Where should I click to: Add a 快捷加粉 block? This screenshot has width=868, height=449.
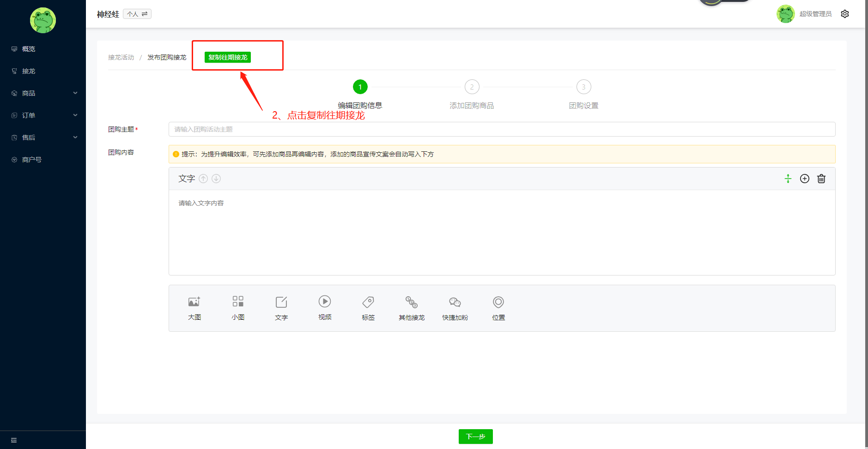tap(455, 308)
